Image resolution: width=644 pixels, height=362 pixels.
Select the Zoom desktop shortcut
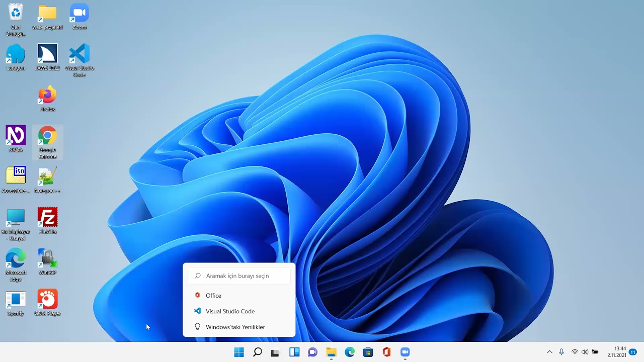click(79, 16)
